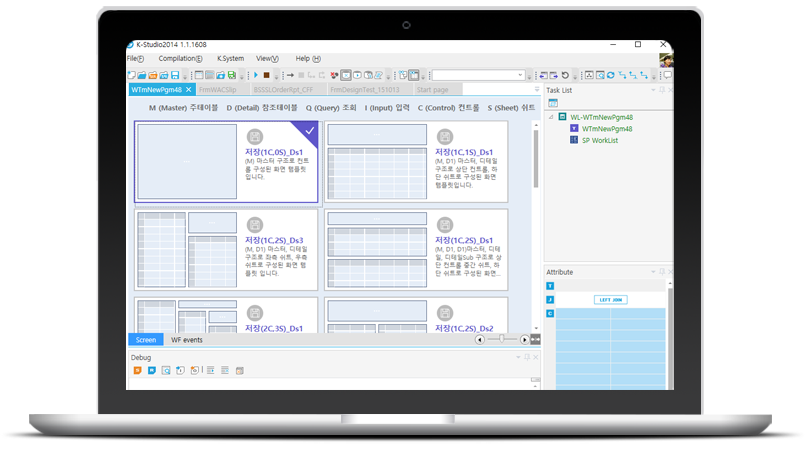Click the green play/run icon in toolbar

point(255,75)
